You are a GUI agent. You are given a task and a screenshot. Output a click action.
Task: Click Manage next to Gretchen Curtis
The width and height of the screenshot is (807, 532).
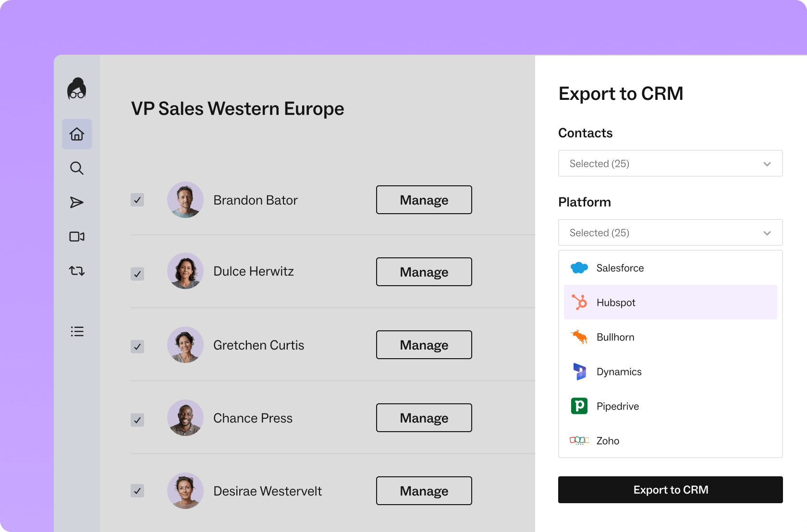(424, 345)
